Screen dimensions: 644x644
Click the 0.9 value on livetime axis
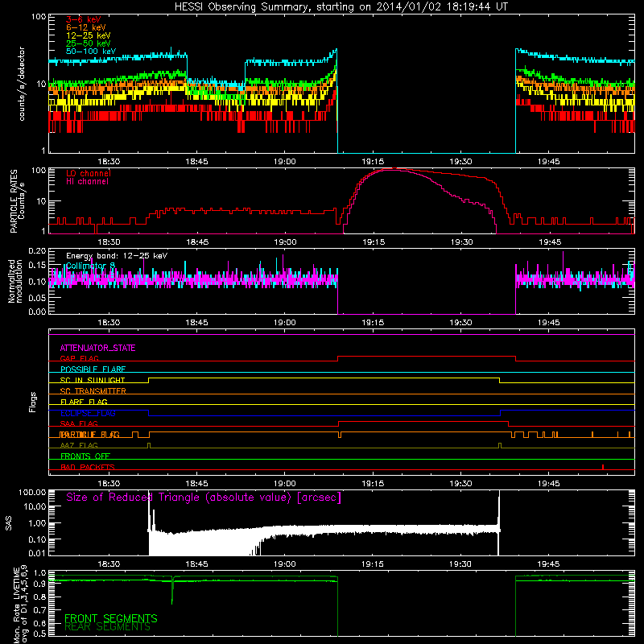[x=39, y=584]
